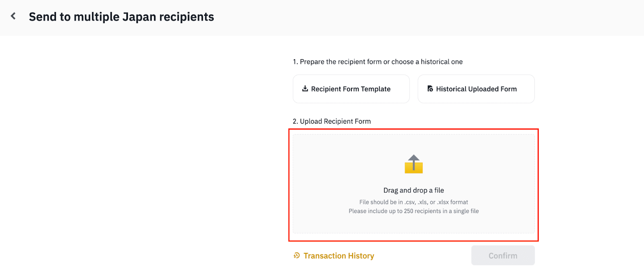Viewport: 644px width, 277px height.
Task: Open the Historical Uploaded Form list
Action: (x=476, y=89)
